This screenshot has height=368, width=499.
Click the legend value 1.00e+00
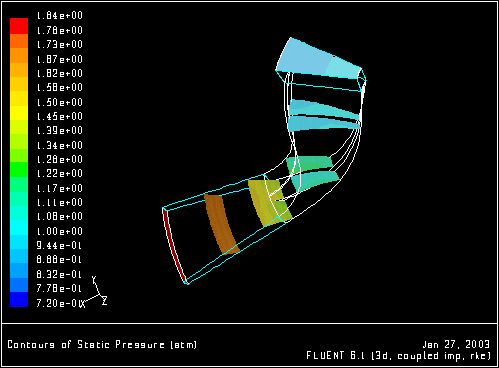click(60, 231)
